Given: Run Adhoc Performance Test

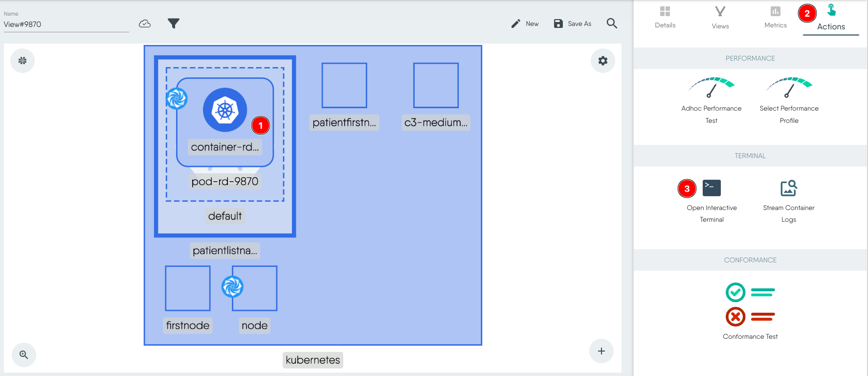Looking at the screenshot, I should click(x=712, y=88).
